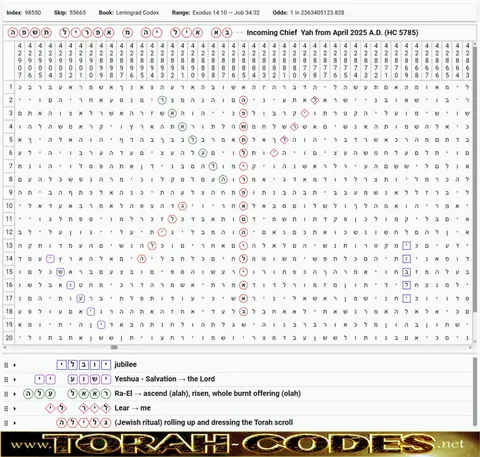Click the purple-squared letter in row 14

click(x=50, y=259)
